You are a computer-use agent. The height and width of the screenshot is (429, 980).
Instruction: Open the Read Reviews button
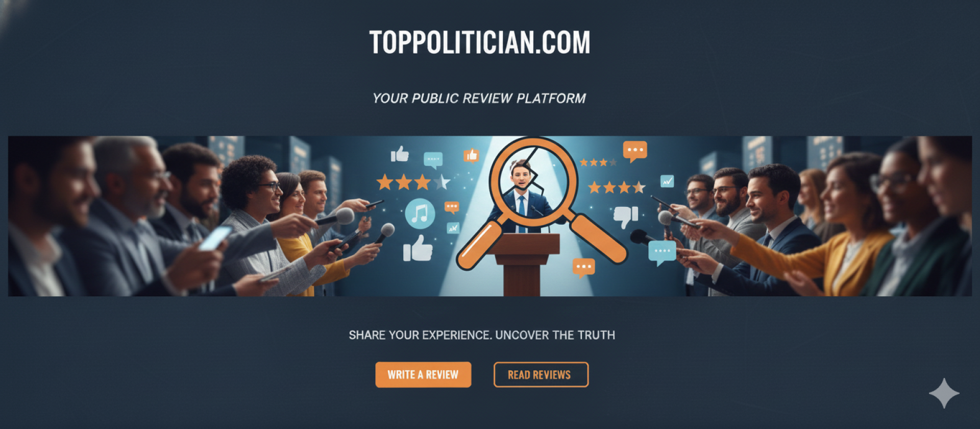click(541, 375)
